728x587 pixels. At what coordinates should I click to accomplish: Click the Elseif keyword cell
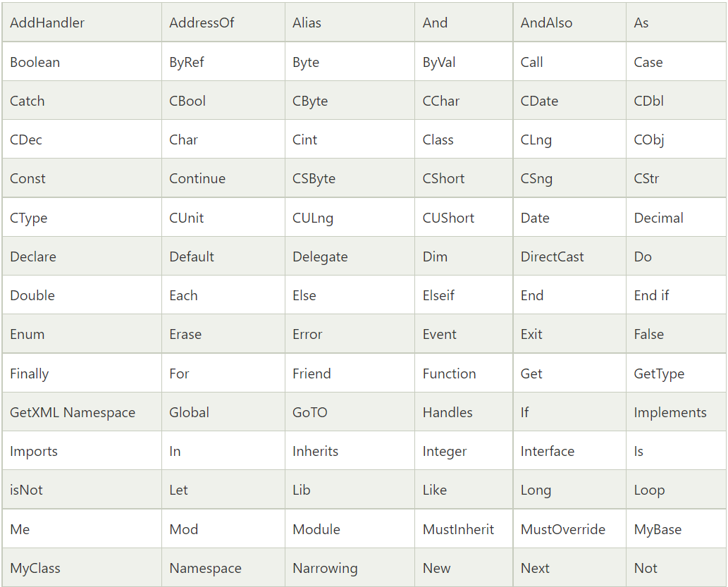(x=438, y=295)
